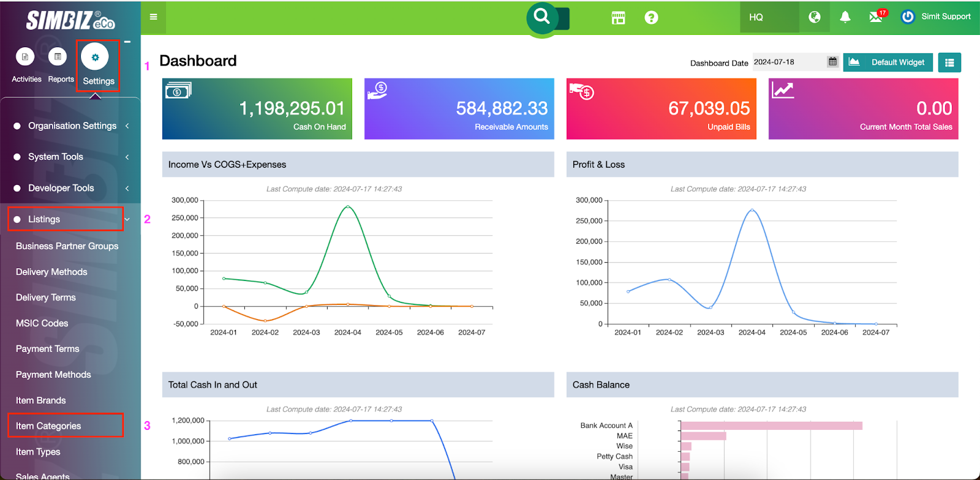
Task: Open Item Types listing
Action: 38,452
